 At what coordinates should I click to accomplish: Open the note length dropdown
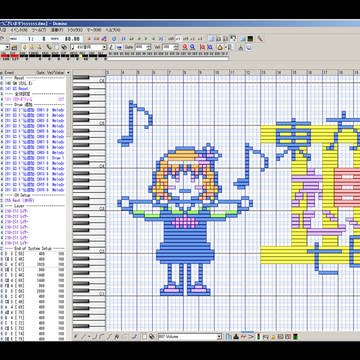click(x=105, y=47)
